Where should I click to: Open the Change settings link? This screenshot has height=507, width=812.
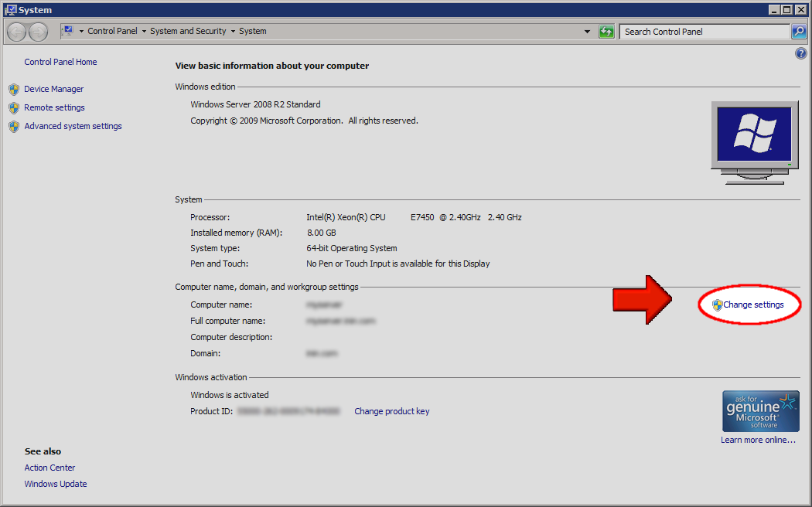coord(752,305)
